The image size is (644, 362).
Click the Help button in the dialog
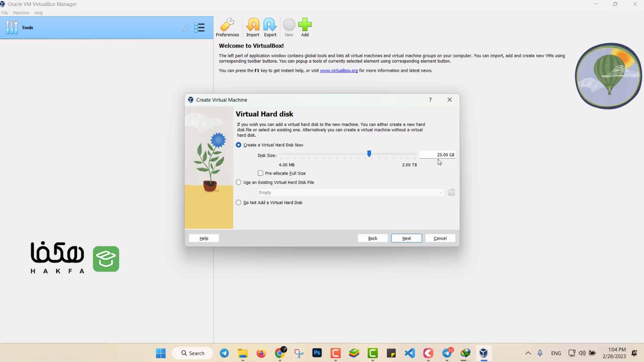coord(204,238)
